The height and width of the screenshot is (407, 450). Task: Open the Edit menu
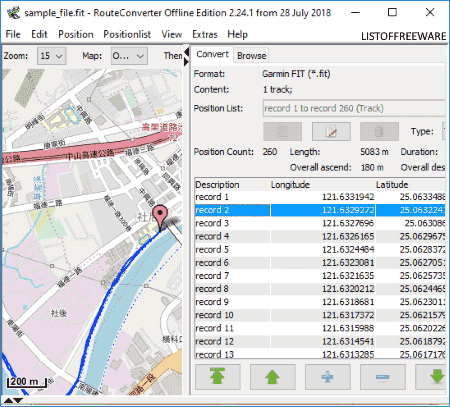tap(39, 34)
